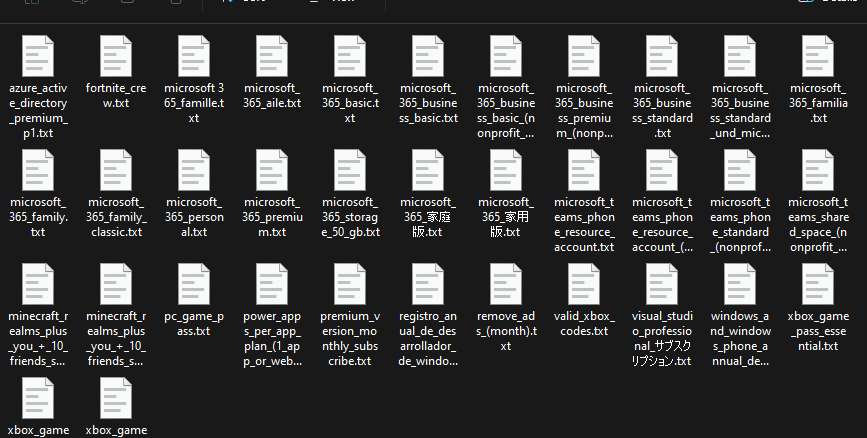Viewport: 867px width, 438px height.
Task: Select the microsoft_365_aile.txt file icon
Action: click(272, 56)
